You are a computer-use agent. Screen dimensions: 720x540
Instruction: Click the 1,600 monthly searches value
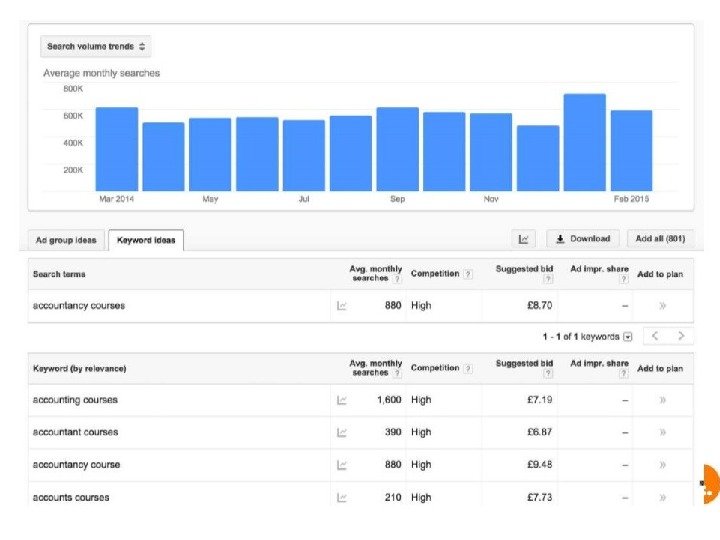[x=389, y=400]
